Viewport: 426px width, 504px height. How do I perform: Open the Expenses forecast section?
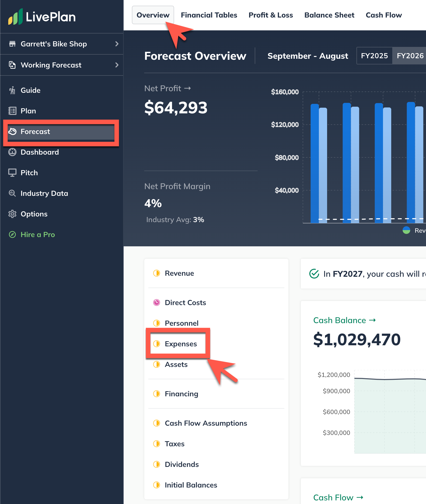[x=181, y=344]
